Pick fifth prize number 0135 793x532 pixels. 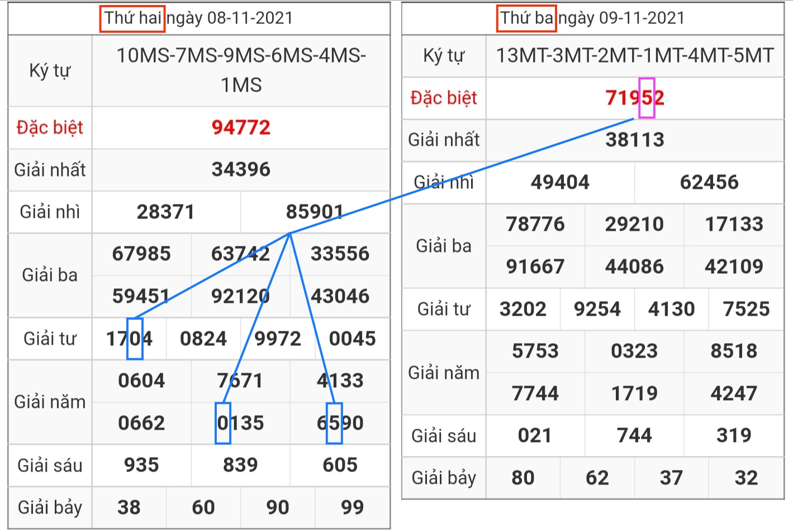(241, 423)
